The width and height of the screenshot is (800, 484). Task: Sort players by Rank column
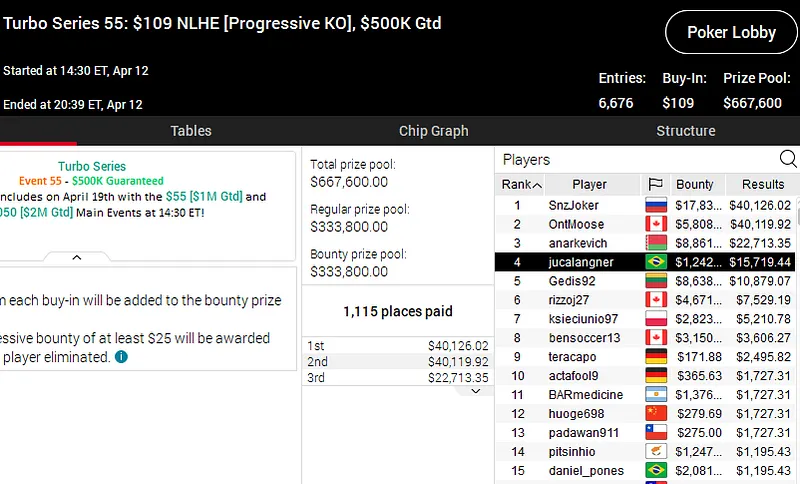coord(521,184)
